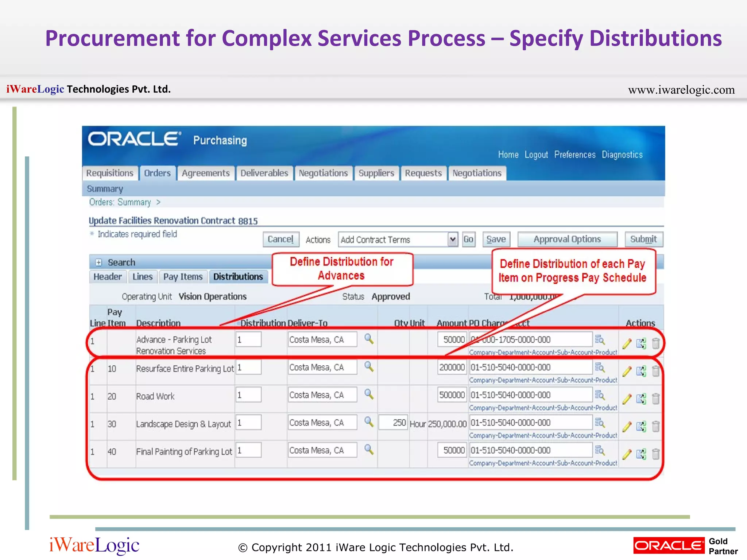Click the Home link
This screenshot has width=747, height=560.
click(x=508, y=155)
